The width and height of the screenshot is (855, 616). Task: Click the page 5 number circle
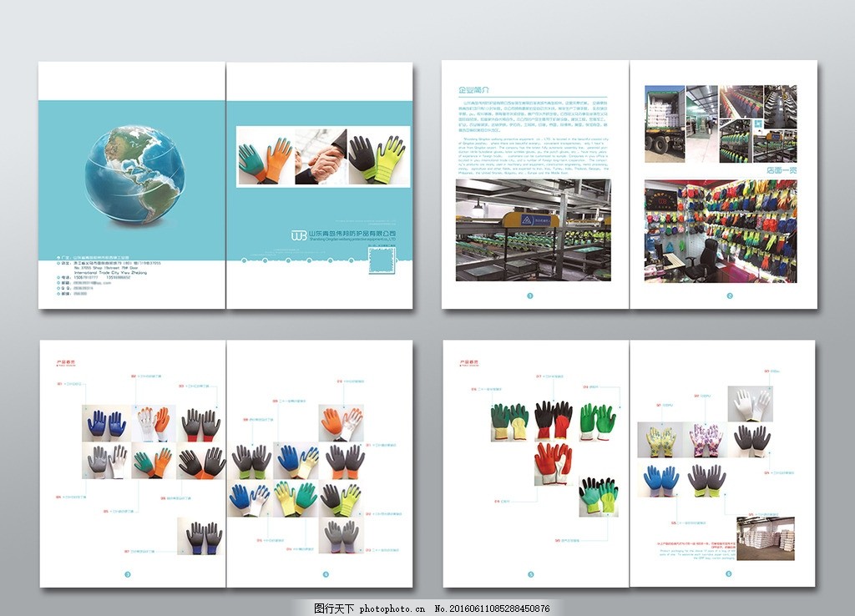point(529,573)
